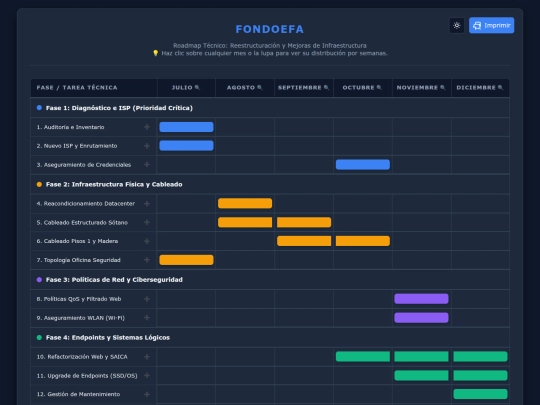The image size is (540, 405).
Task: Click 'Fase 3: Políticas de Red y Ciberseguridad' heading
Action: [114, 280]
